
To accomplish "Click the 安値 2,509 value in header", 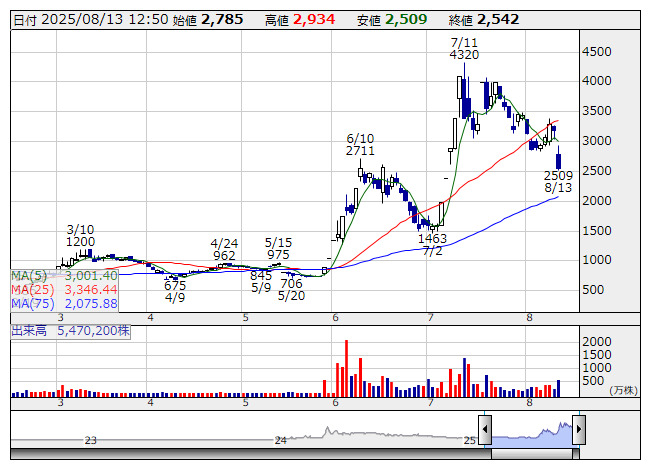I will [392, 20].
